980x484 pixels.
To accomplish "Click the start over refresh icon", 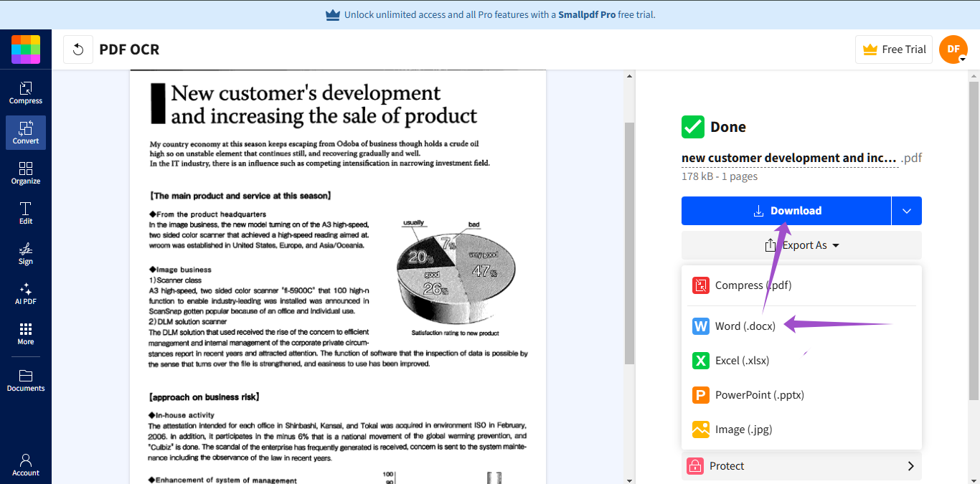I will [x=77, y=49].
